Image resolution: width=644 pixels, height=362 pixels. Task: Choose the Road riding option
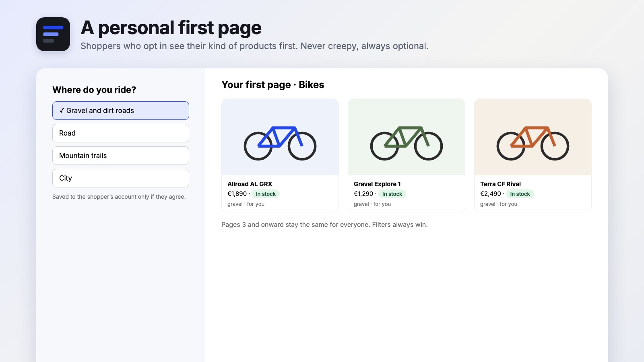[x=121, y=133]
